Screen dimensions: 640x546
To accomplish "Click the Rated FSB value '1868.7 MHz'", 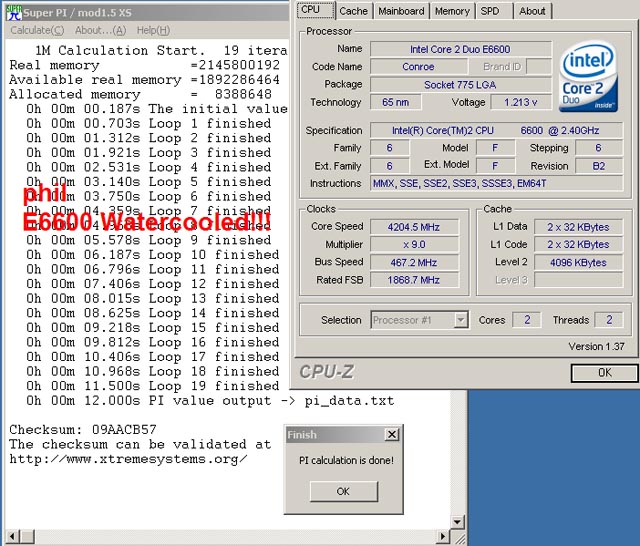I will tap(414, 280).
